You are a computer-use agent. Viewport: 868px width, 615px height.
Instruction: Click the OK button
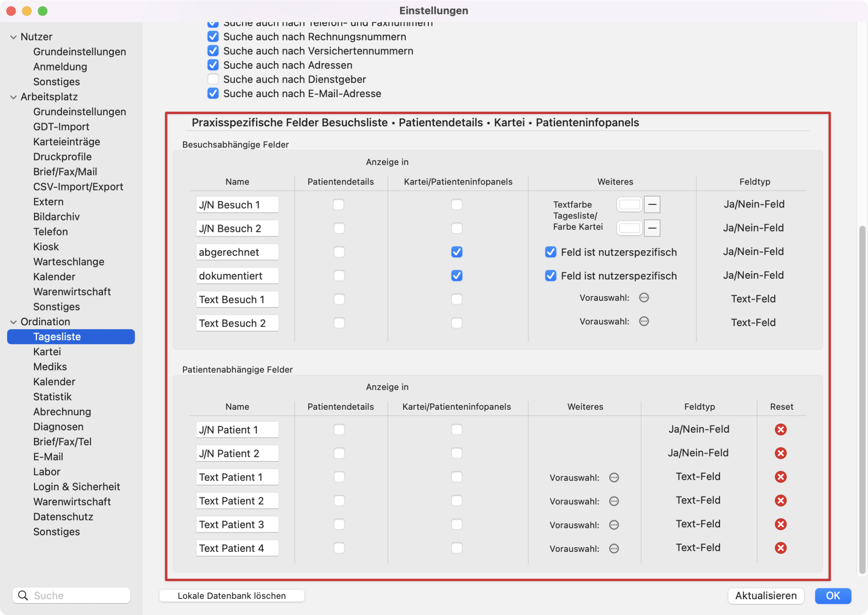click(833, 595)
